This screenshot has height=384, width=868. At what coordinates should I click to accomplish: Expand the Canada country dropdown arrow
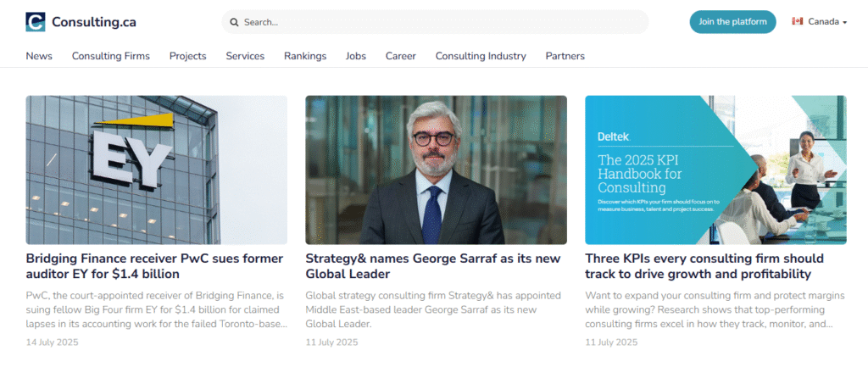click(x=845, y=23)
